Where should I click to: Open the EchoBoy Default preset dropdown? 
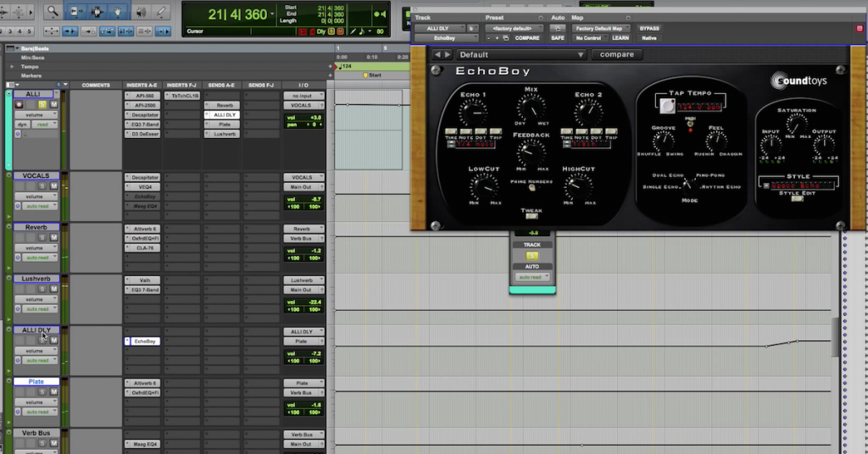(521, 55)
